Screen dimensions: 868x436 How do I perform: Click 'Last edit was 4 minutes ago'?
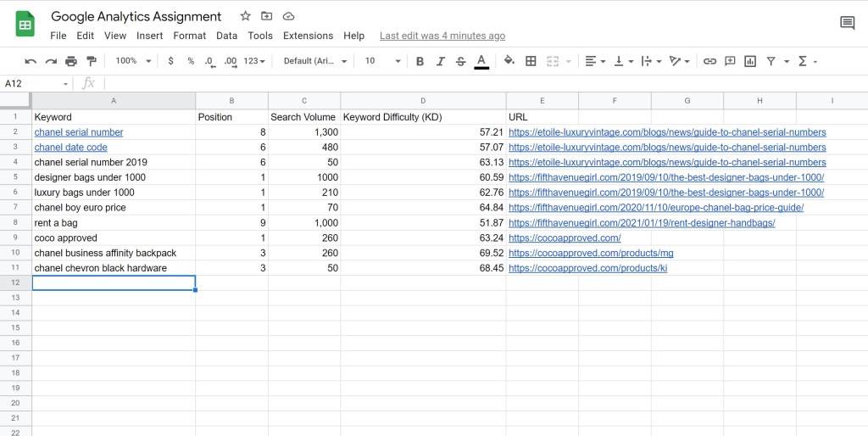coord(442,36)
